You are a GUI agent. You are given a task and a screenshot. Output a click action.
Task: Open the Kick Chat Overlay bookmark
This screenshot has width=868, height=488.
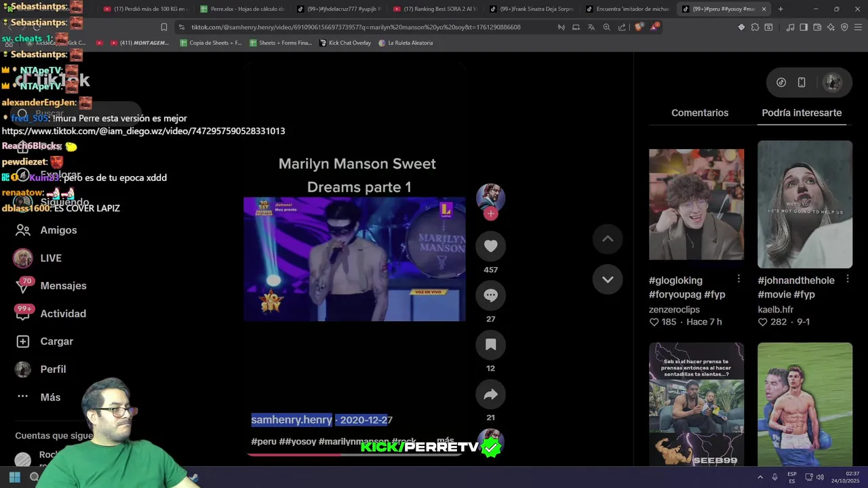pos(345,43)
